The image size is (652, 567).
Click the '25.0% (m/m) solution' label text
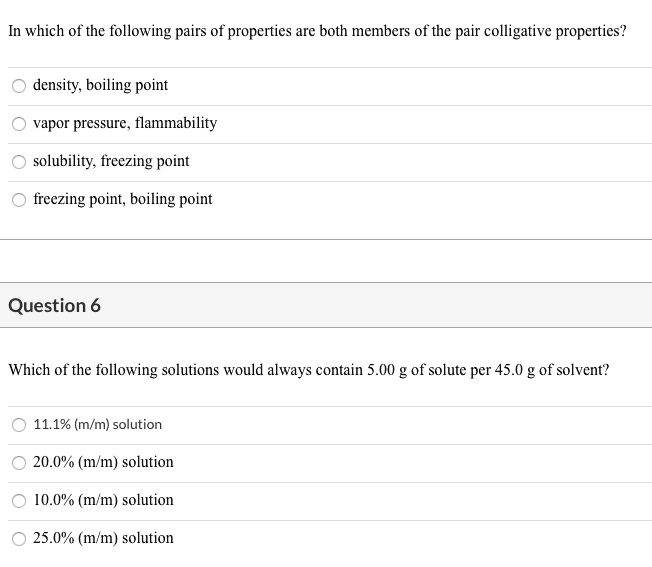pos(103,538)
